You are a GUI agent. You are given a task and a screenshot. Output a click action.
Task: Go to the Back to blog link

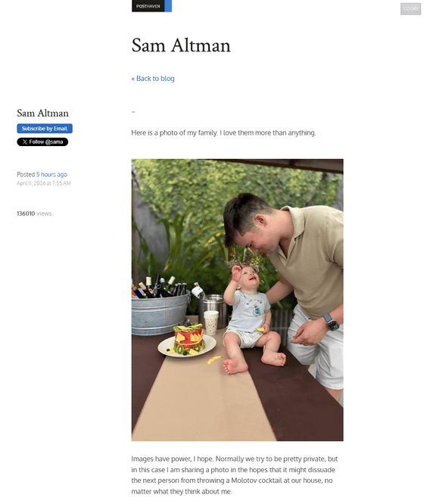[x=153, y=79]
